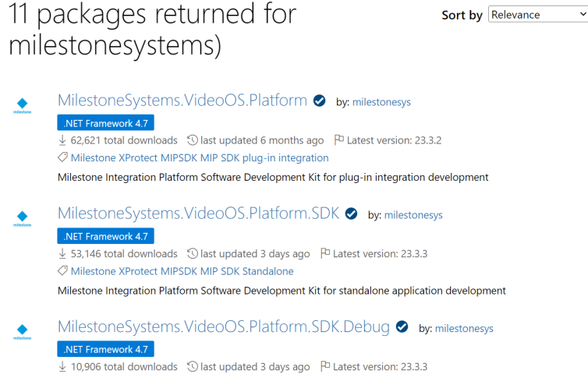Open the MilestoneSystems.VideoOS.Platform.SDK package link

coord(198,213)
